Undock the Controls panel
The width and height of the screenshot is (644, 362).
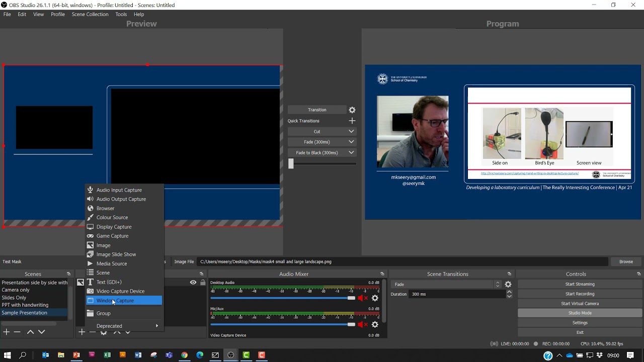pyautogui.click(x=639, y=274)
